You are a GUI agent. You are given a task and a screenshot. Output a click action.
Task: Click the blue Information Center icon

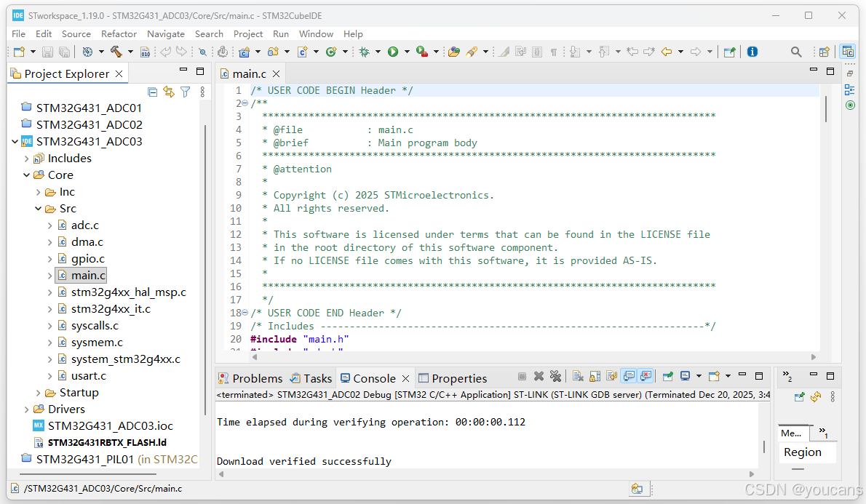752,52
